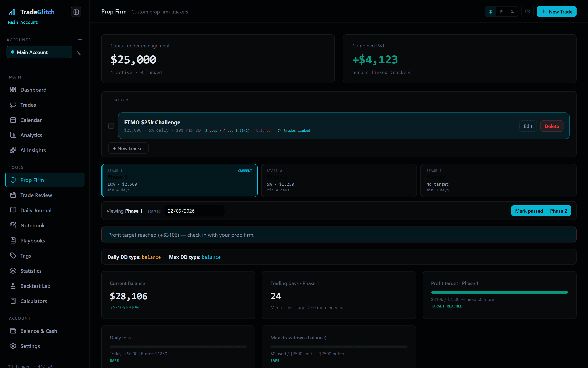Edit the FTMO $25k Challenge tracker
The image size is (588, 368).
point(528,126)
